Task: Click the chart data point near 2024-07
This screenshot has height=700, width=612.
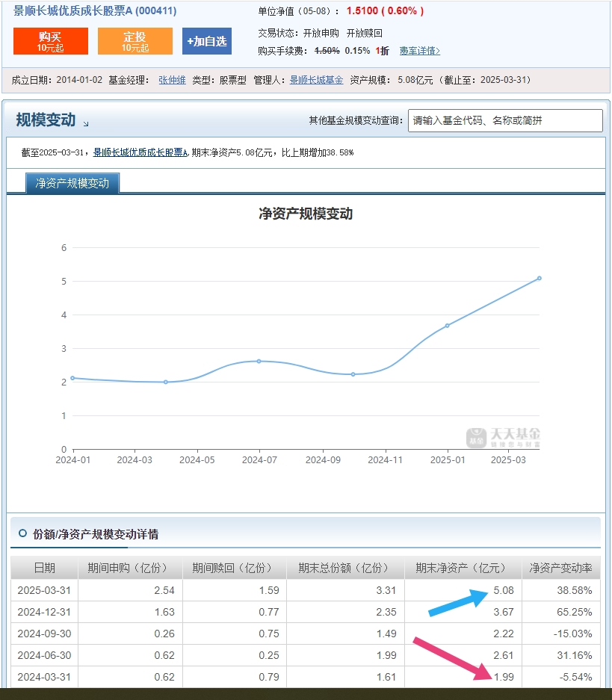Action: click(x=259, y=361)
